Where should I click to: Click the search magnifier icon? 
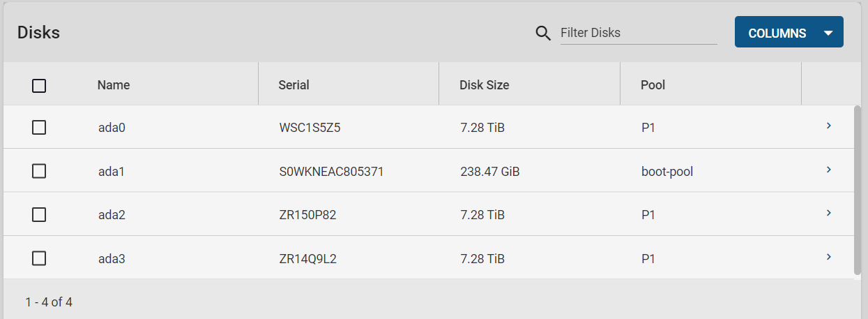click(543, 33)
